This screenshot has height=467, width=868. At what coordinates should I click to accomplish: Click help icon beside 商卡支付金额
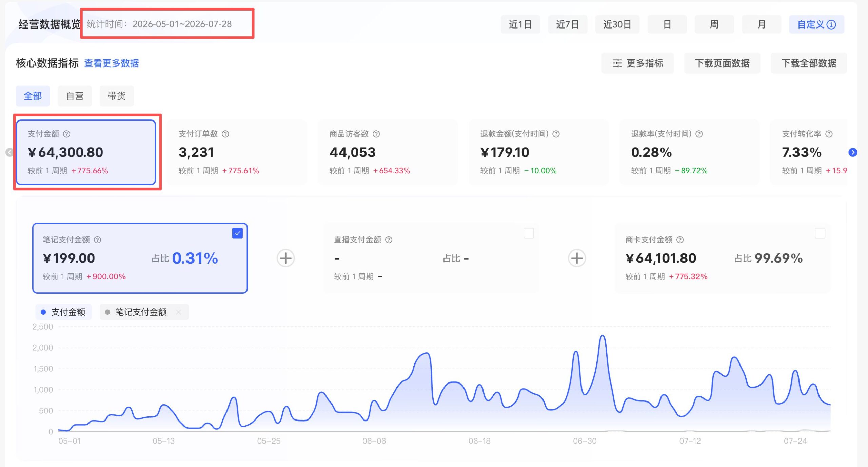[x=680, y=240]
